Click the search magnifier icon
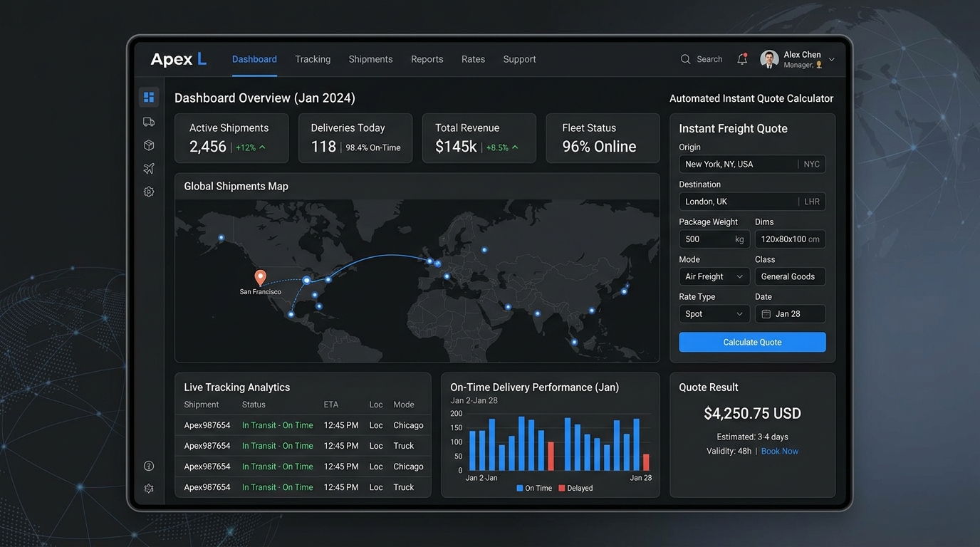The width and height of the screenshot is (980, 547). tap(685, 59)
